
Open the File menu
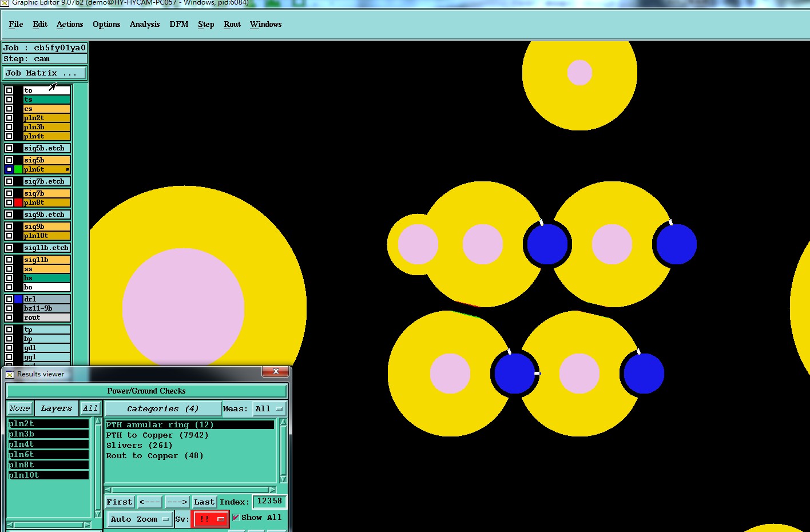pos(16,24)
